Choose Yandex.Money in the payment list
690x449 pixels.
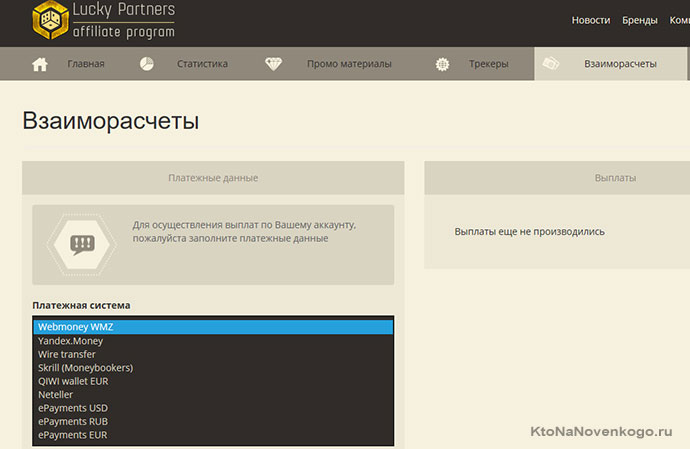tap(213, 341)
